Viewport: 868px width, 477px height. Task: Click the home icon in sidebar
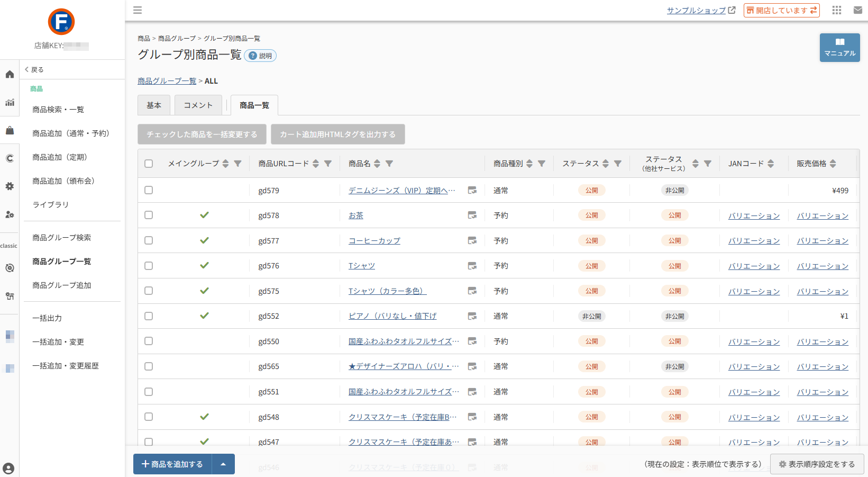(10, 74)
